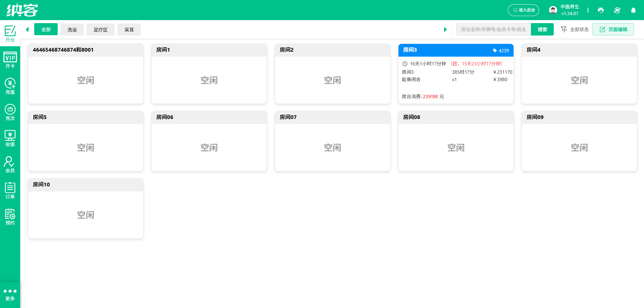Open the 订单 orders icon
This screenshot has height=308, width=644.
coord(10,191)
